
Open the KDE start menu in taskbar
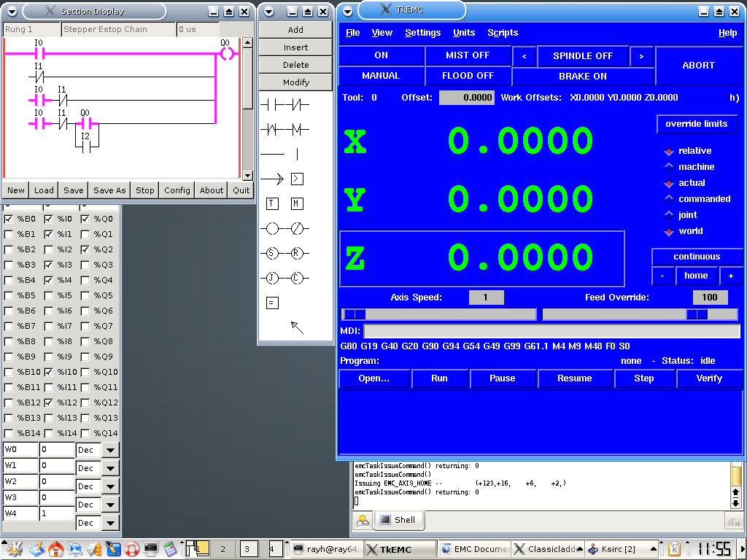tap(15, 549)
